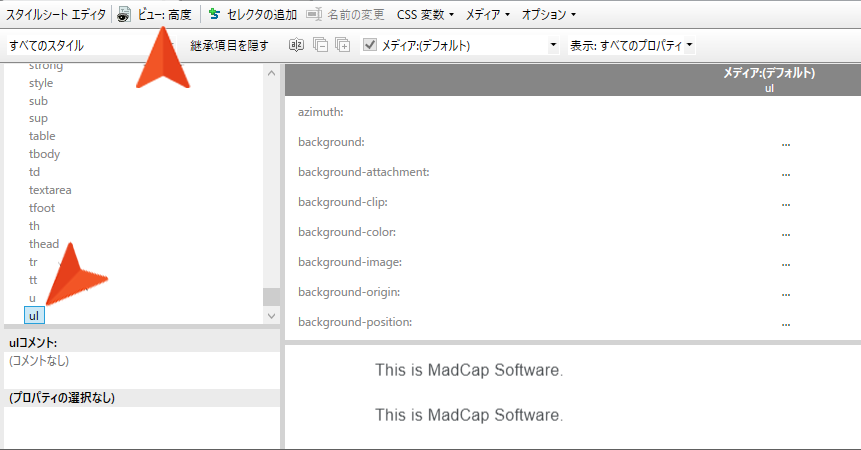The width and height of the screenshot is (861, 450).
Task: Click the style list scrollbar down arrow
Action: point(272,315)
